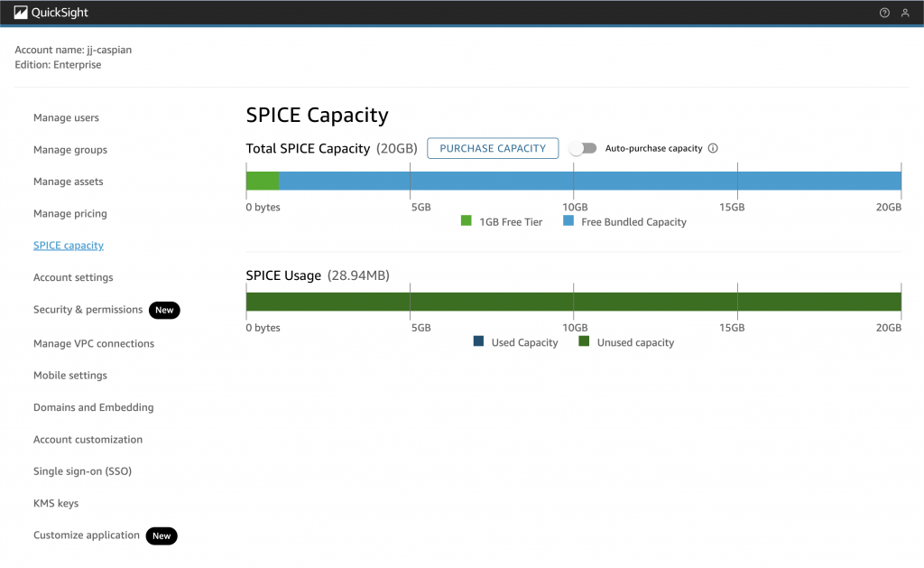Open Domains and Embedding settings
Viewport: 924px width, 568px height.
coord(94,407)
